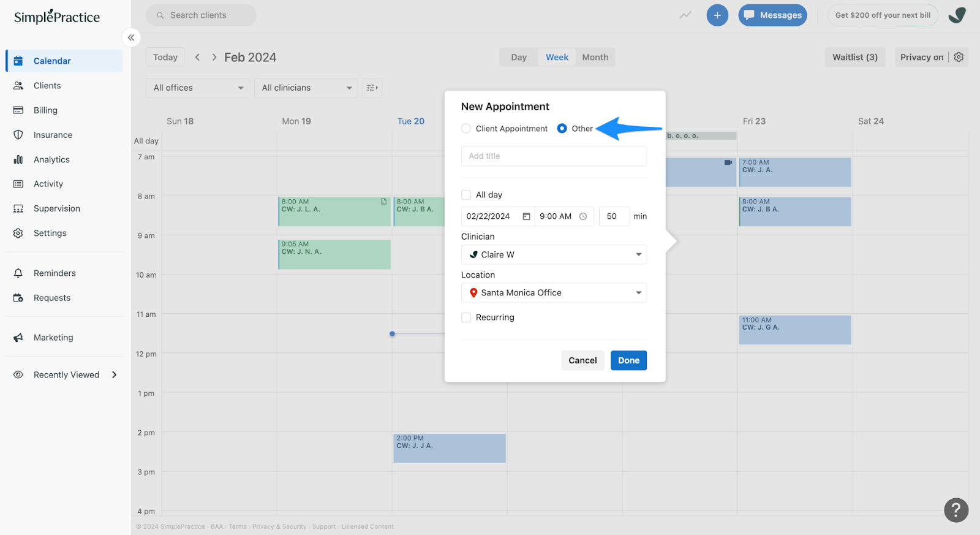
Task: Open the Santa Monica Office location dropdown
Action: [x=638, y=292]
